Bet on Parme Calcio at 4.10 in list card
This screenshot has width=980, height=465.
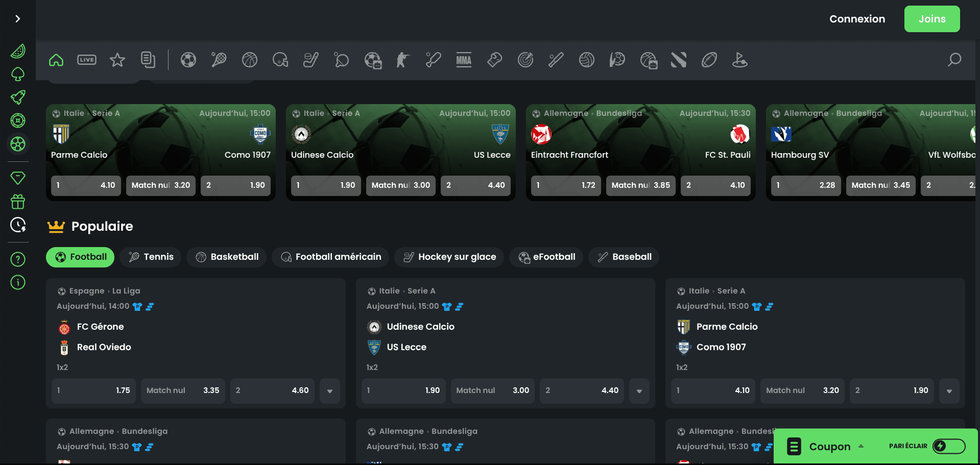point(713,391)
